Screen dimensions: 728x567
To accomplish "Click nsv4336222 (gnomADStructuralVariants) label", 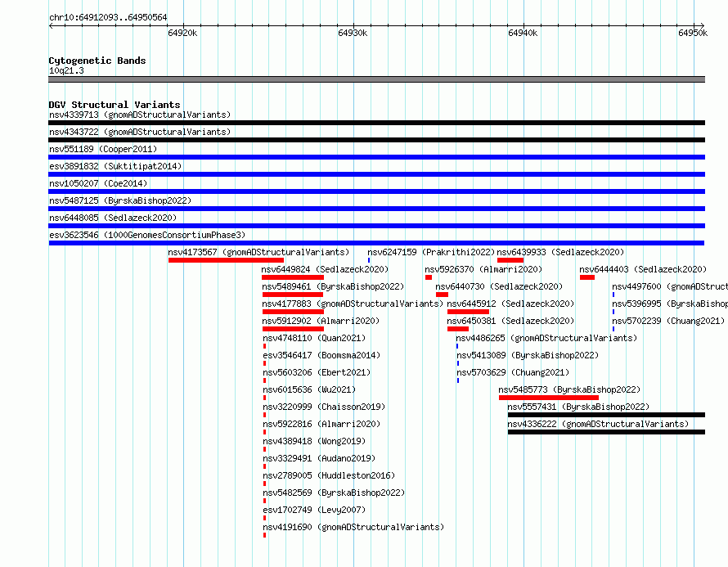I will pos(598,424).
